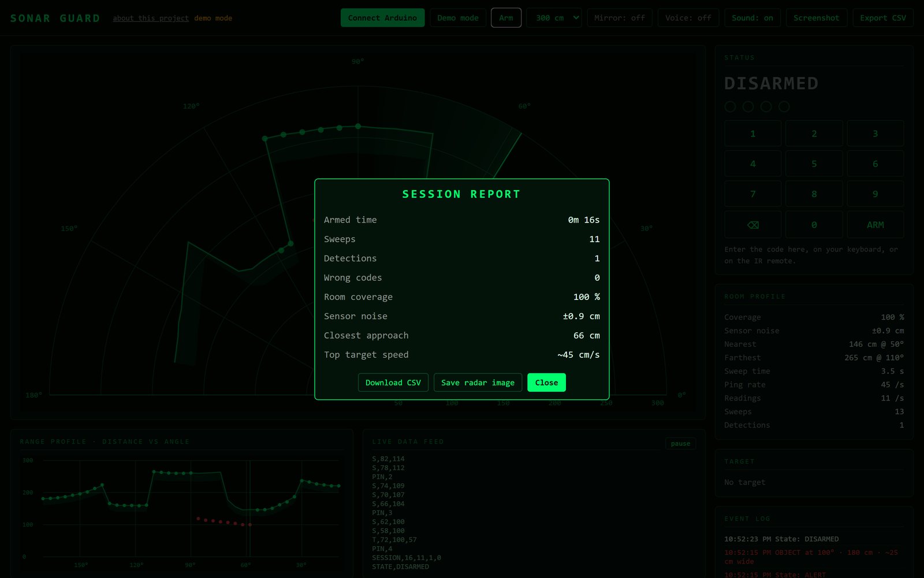924x578 pixels.
Task: Switch on Demo mode in the top bar
Action: pyautogui.click(x=458, y=18)
